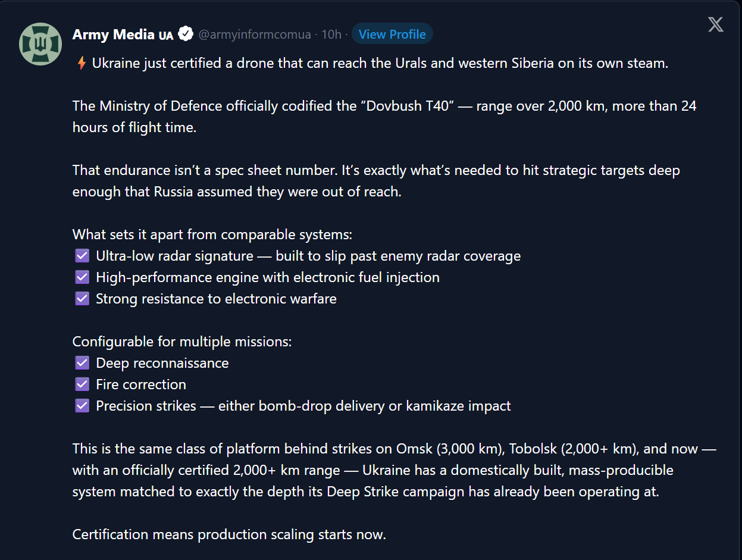Click the 'That endurance isn't a spec sheet' paragraph
Viewport: 742px width, 560px height.
click(376, 181)
